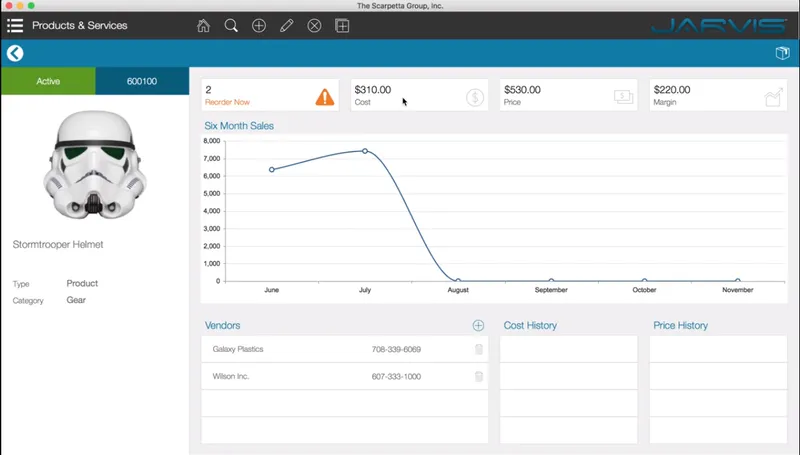Remove Wilson Inc. vendor trash icon
This screenshot has width=800, height=455.
pyautogui.click(x=479, y=376)
